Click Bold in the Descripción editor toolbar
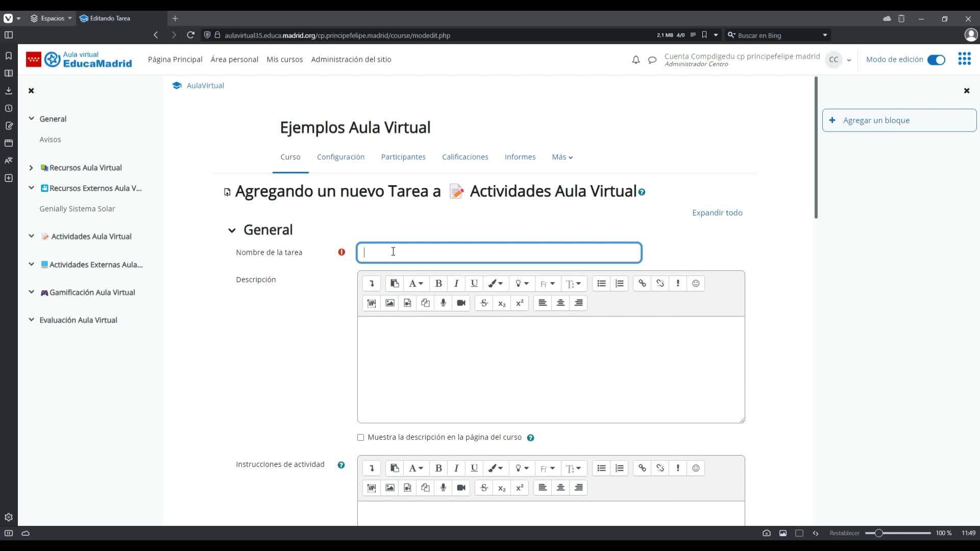 (438, 284)
